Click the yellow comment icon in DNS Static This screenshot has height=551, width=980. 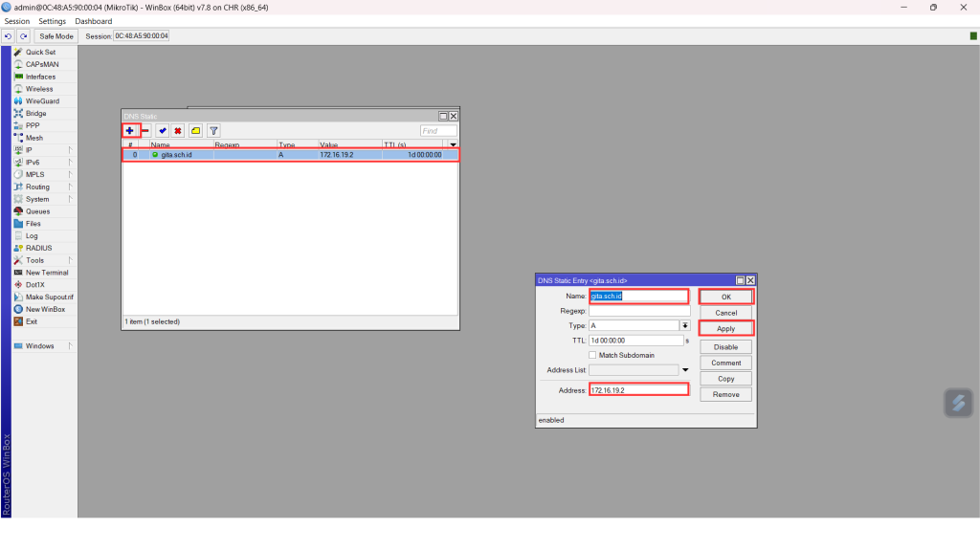click(x=195, y=130)
